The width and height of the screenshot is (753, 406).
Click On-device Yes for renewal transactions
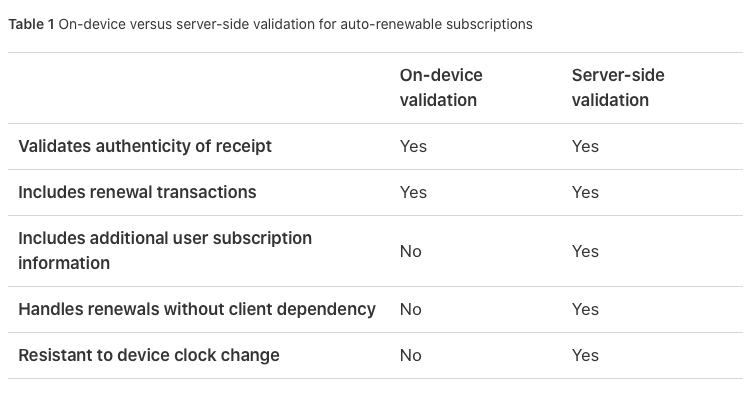413,192
